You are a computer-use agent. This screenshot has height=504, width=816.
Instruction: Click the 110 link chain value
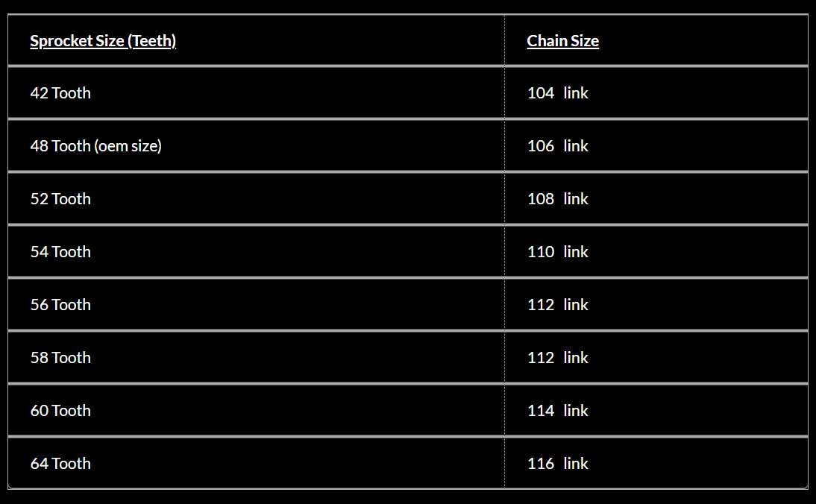pyautogui.click(x=557, y=252)
